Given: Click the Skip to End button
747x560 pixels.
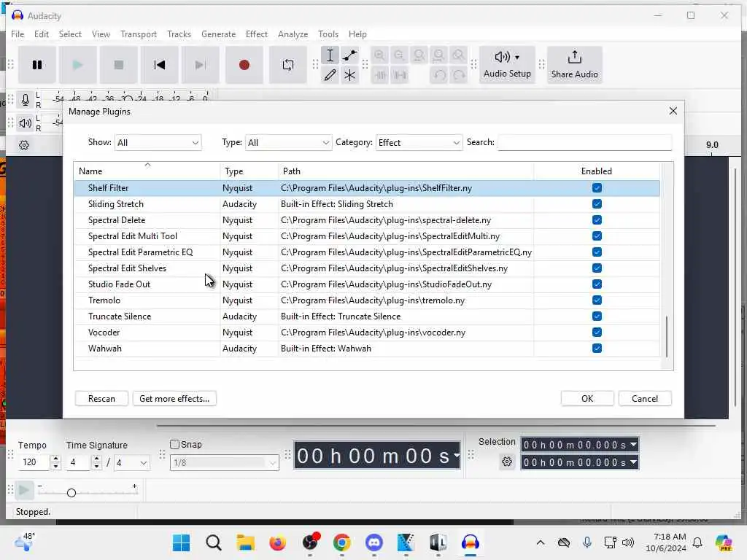Looking at the screenshot, I should click(x=201, y=65).
